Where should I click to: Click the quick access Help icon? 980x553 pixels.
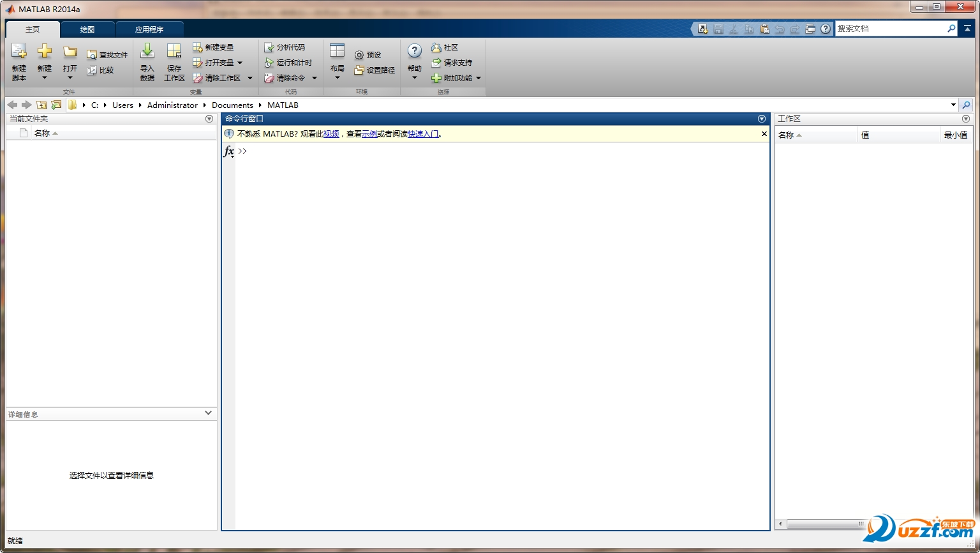(826, 29)
